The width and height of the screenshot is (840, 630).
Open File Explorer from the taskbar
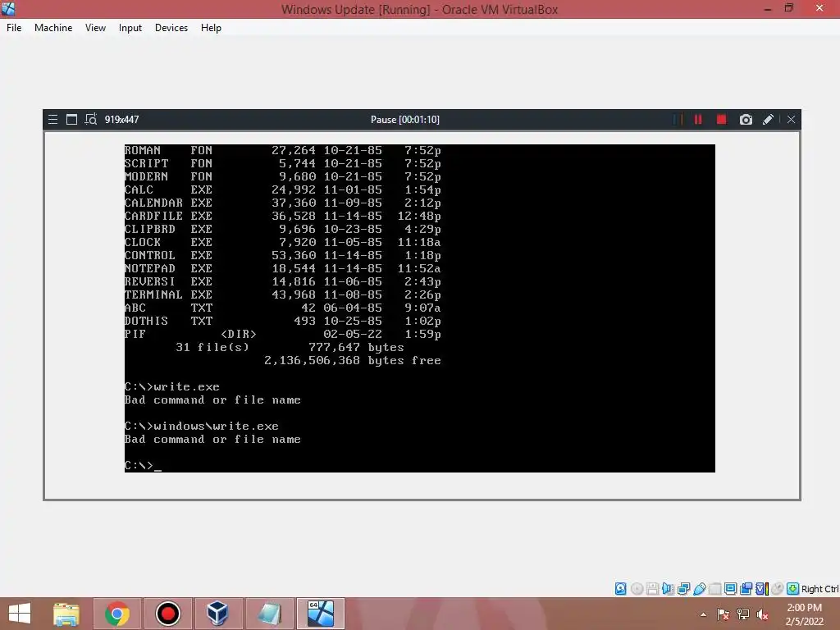click(66, 614)
